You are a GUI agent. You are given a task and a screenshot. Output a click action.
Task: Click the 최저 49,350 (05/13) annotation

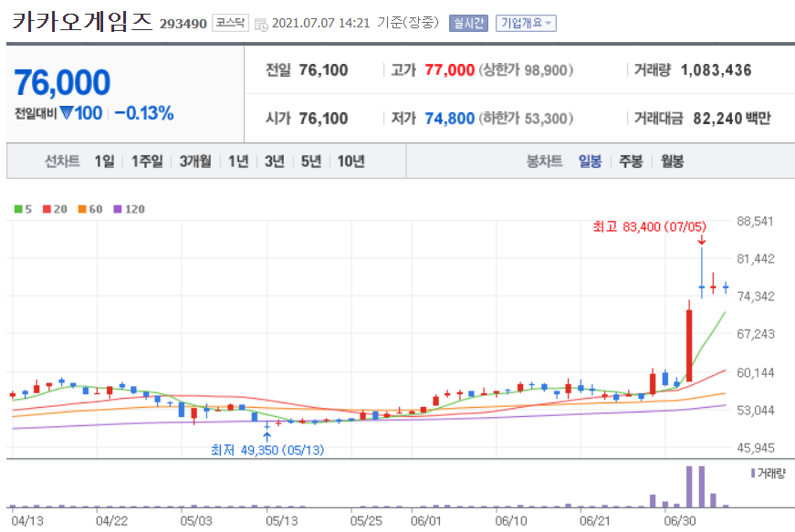[x=267, y=450]
